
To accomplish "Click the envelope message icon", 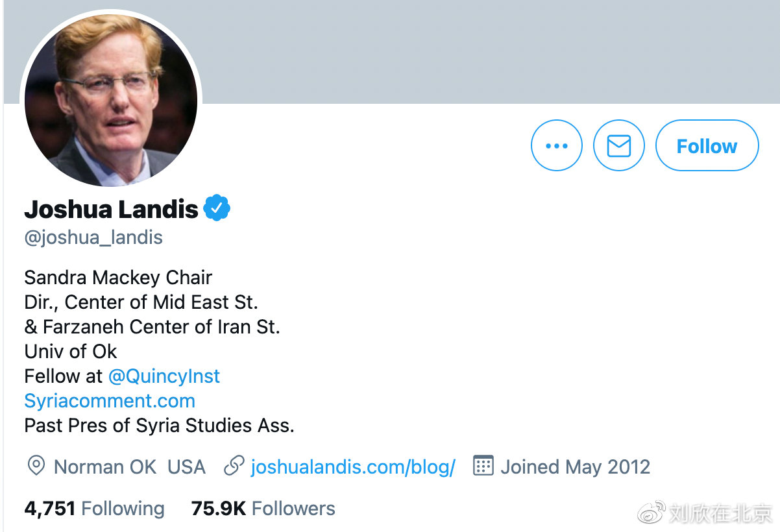I will (618, 146).
